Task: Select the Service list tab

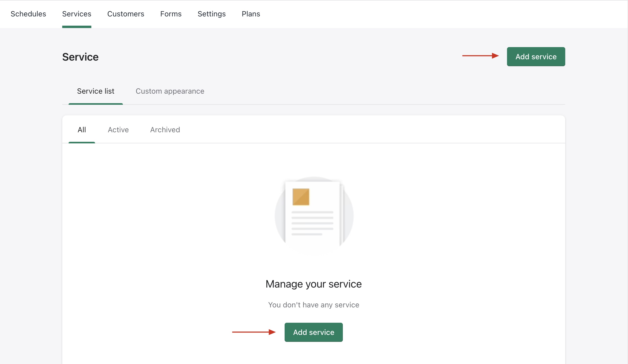Action: pyautogui.click(x=96, y=91)
